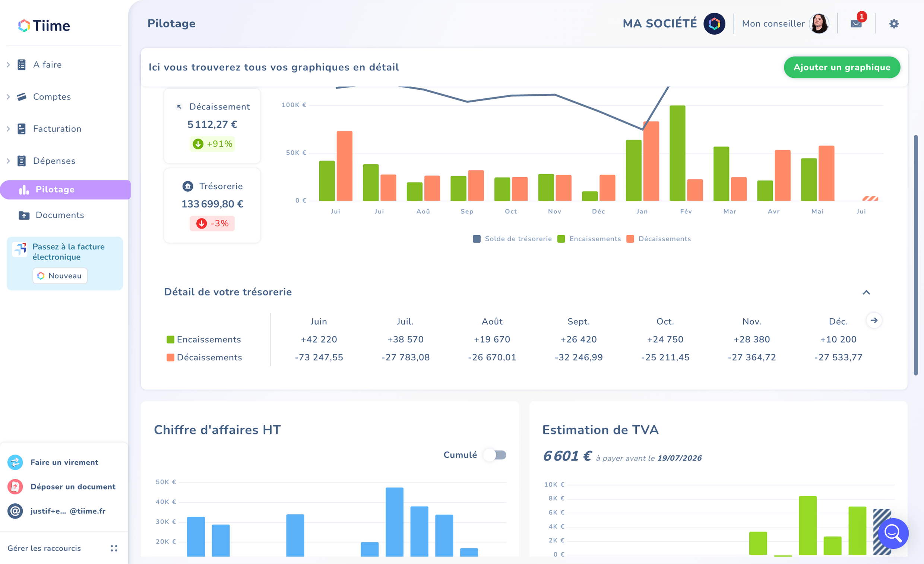Screen dimensions: 924x564
Task: Toggle the Décaissements legend in the treasury chart
Action: click(659, 239)
